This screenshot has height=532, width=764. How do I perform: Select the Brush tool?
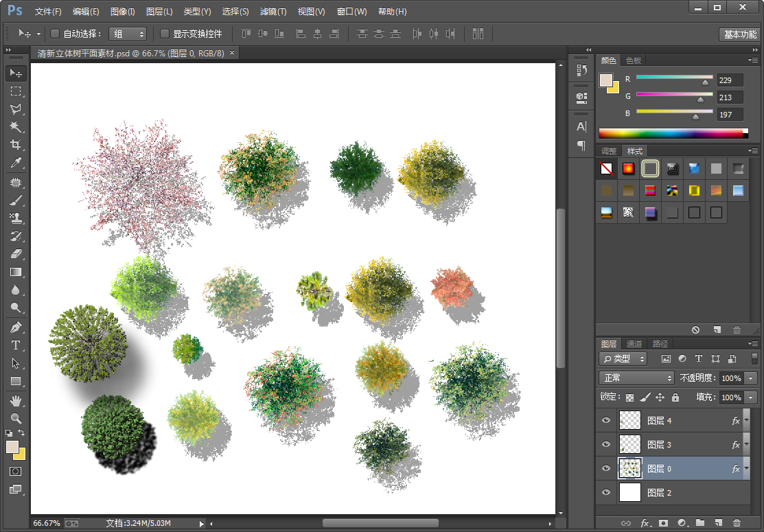coord(16,200)
